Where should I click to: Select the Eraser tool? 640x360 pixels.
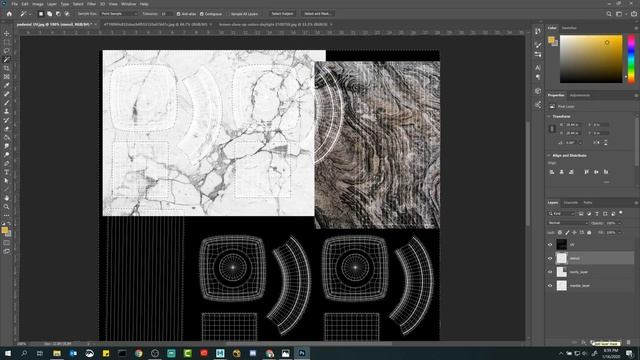click(x=6, y=129)
